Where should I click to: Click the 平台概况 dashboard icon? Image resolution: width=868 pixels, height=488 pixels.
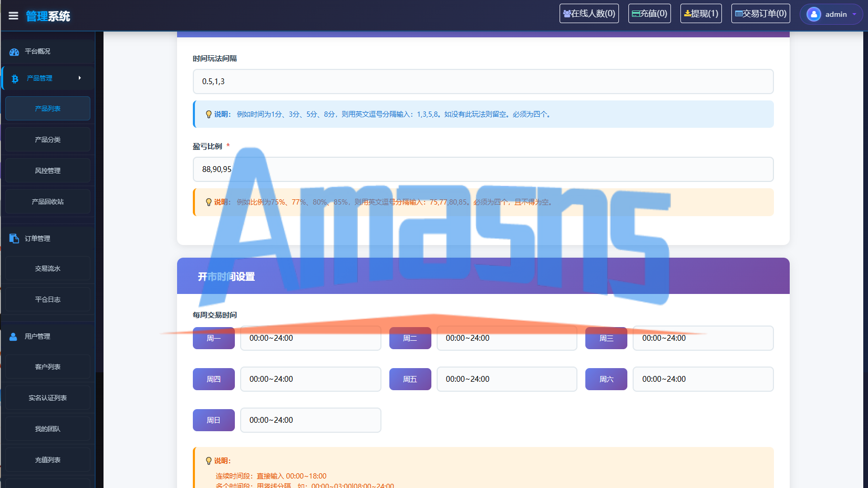[14, 52]
